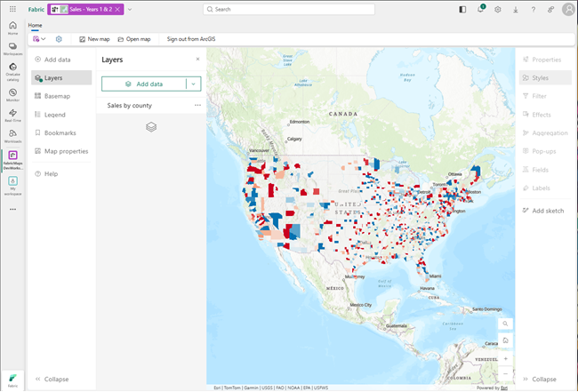Toggle the layout panel icon in the top bar

pyautogui.click(x=462, y=10)
